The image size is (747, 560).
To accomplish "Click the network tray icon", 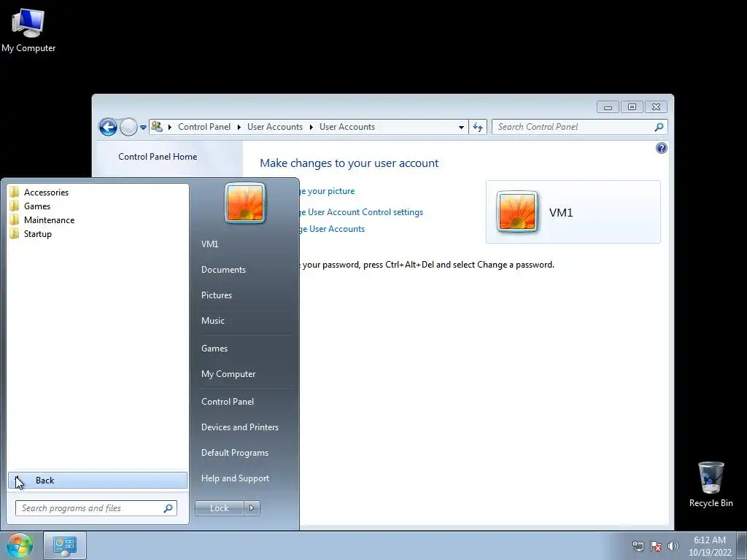I will (638, 546).
